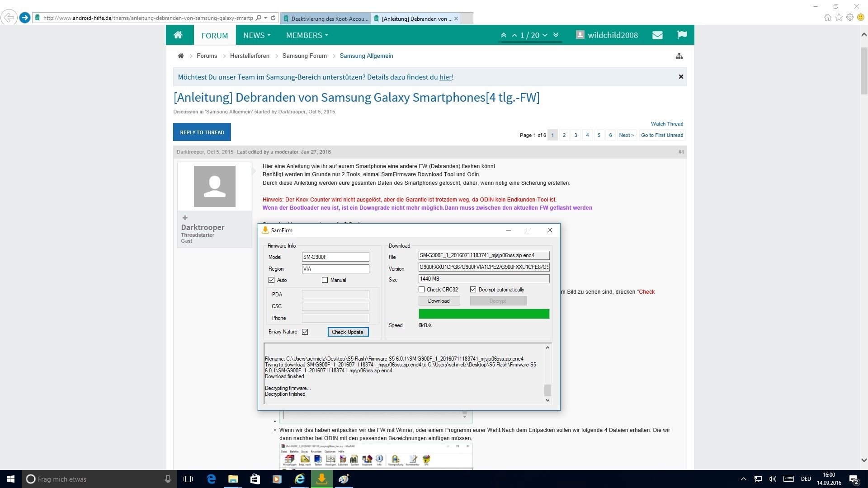The image size is (868, 488).
Task: Go to page 2 of the thread
Action: (x=564, y=135)
